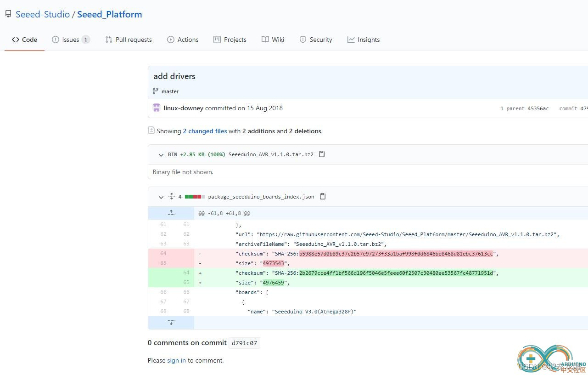Image resolution: width=588 pixels, height=375 pixels.
Task: Click the raw.githubusercontent.com url line
Action: (x=398, y=234)
